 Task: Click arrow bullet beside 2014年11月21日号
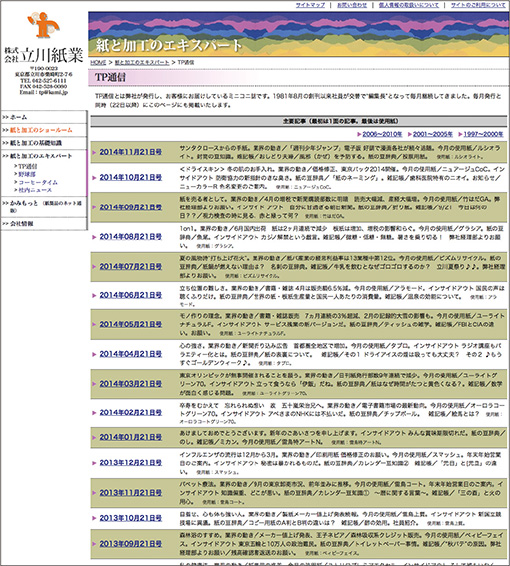point(94,152)
